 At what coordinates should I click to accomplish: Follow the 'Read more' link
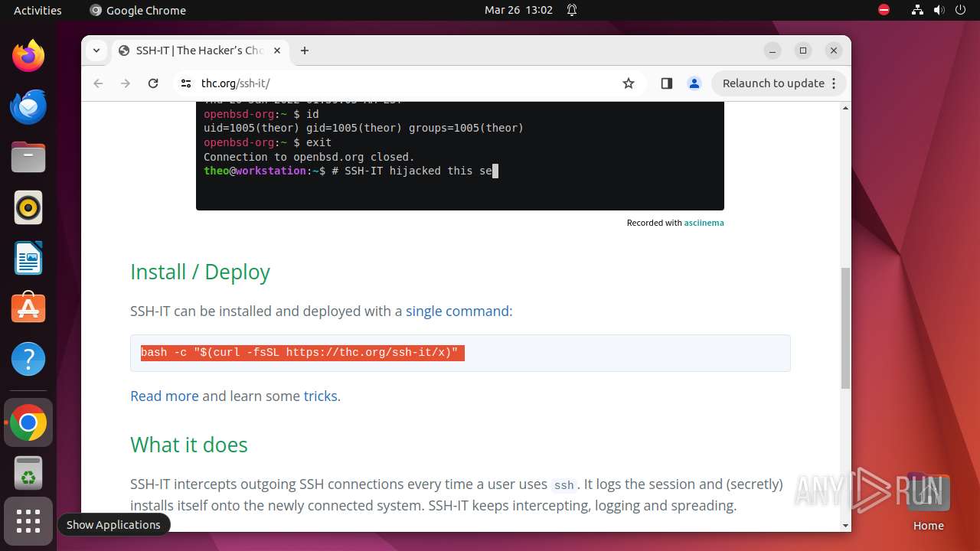(x=165, y=396)
